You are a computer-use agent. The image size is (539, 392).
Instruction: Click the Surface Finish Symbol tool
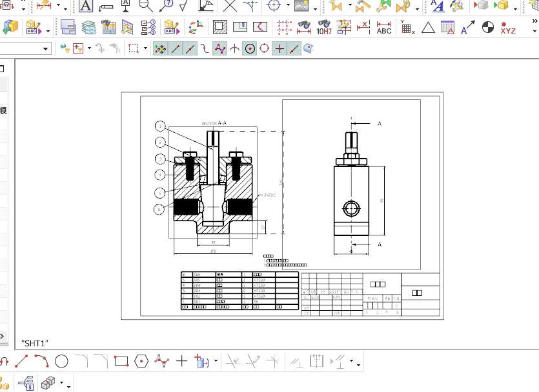click(185, 6)
